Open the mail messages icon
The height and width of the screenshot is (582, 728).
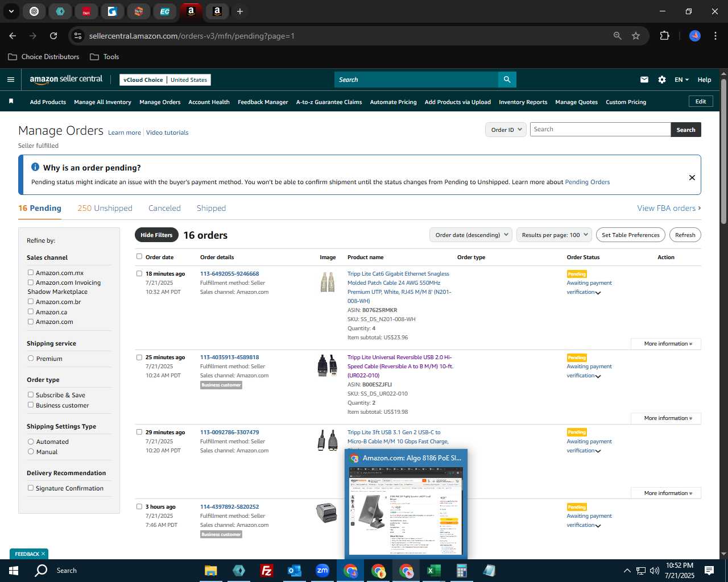[644, 80]
